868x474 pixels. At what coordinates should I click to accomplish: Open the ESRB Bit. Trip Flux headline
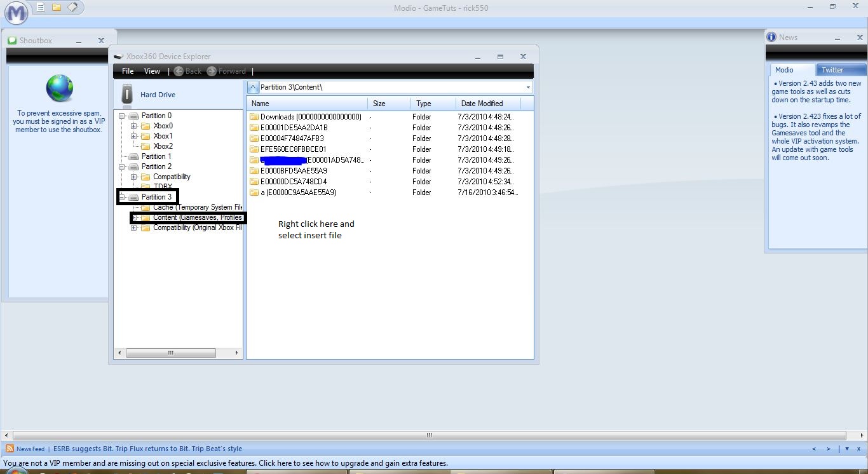pyautogui.click(x=147, y=449)
